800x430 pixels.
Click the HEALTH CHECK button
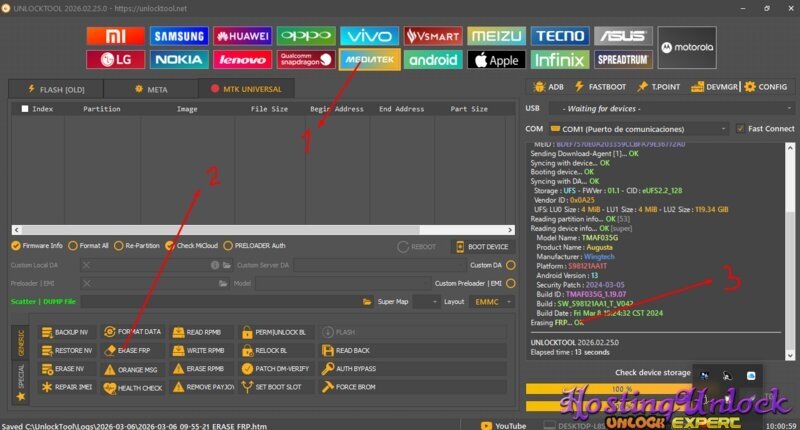click(x=133, y=388)
